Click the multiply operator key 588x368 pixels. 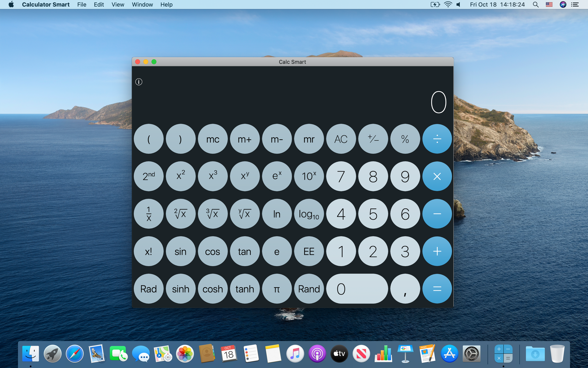point(437,176)
